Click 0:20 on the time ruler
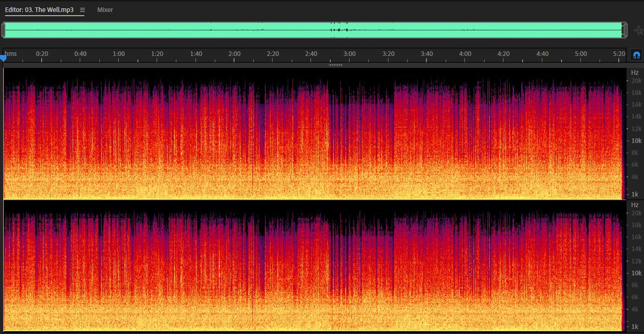644x334 pixels. [42, 54]
